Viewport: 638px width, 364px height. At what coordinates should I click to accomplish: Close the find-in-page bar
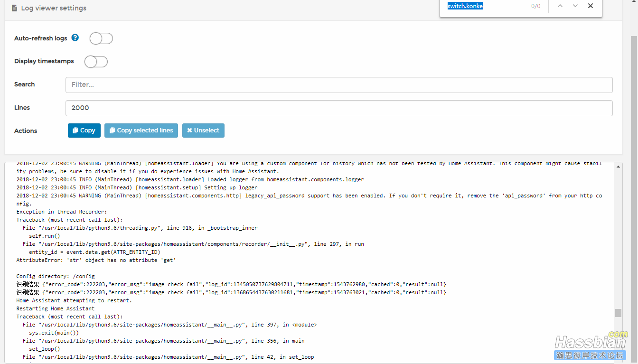(x=591, y=6)
